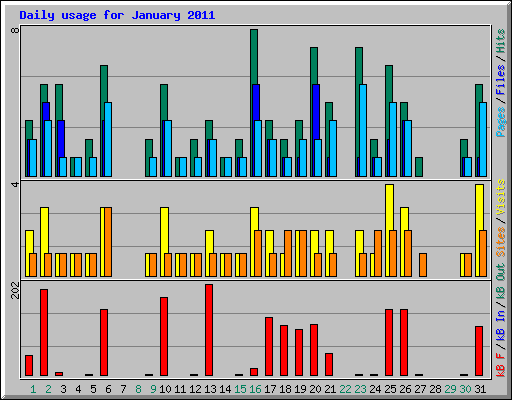Click the 'Pages' legend label
Screen dimensions: 512x400
(500, 122)
